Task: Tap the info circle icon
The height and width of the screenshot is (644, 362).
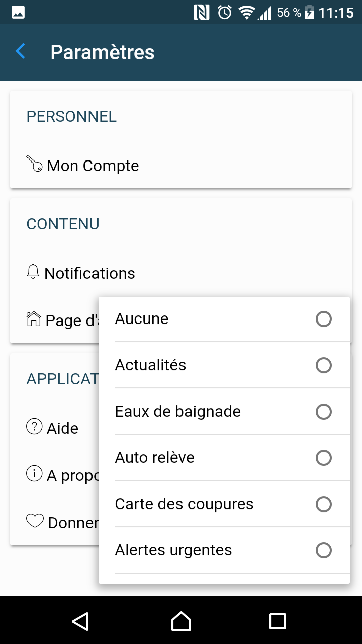Action: click(34, 474)
